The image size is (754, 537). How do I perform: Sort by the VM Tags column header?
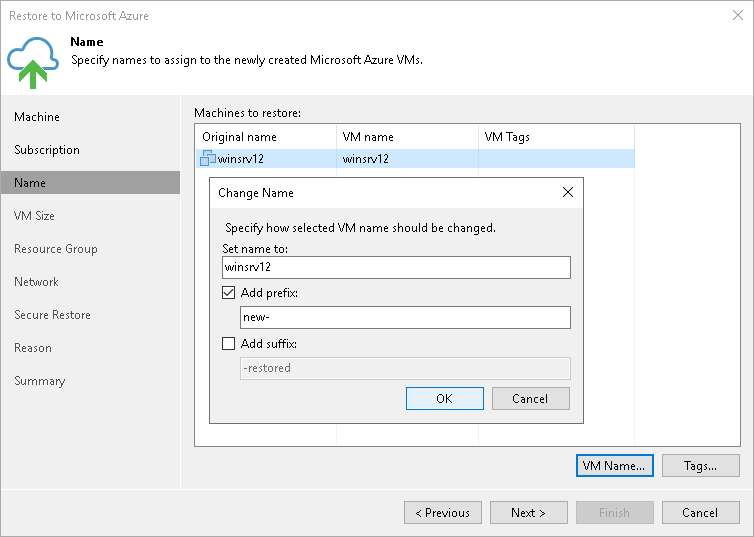coord(556,137)
